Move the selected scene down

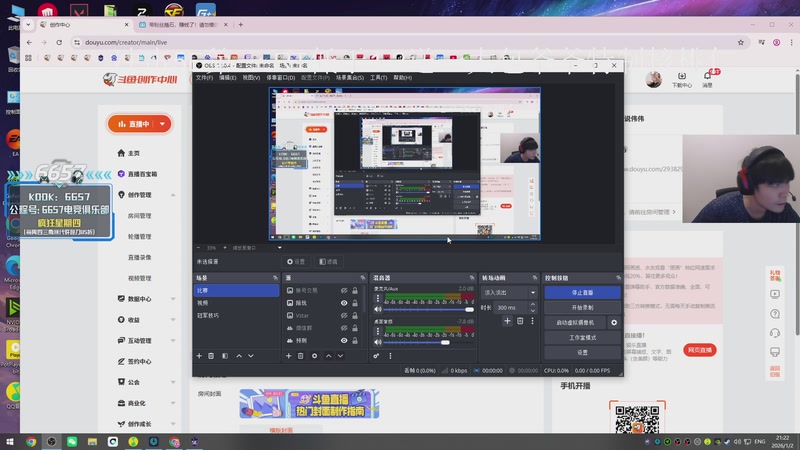click(x=251, y=356)
